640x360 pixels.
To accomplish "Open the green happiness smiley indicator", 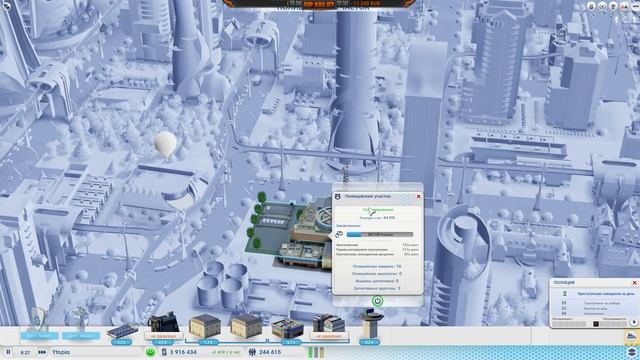I will [x=150, y=352].
